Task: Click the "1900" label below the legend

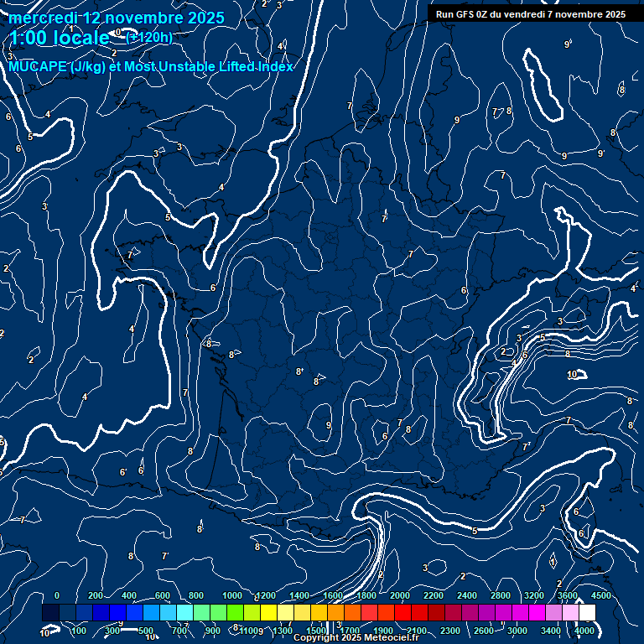Action: (383, 631)
